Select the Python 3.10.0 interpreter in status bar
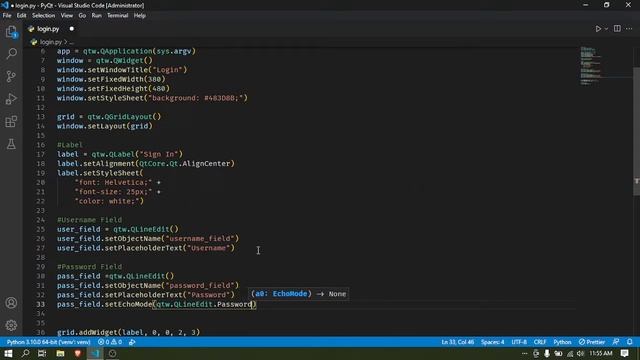Image resolution: width=640 pixels, height=360 pixels. click(x=48, y=342)
